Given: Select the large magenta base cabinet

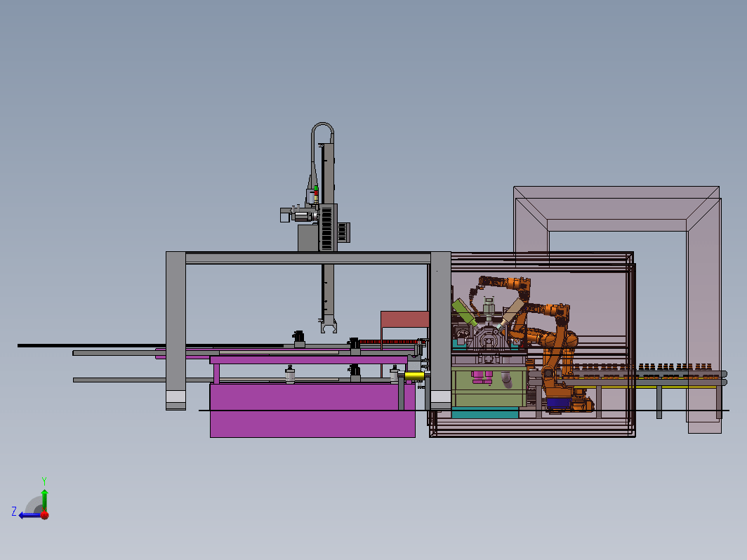Looking at the screenshot, I should coord(312,410).
